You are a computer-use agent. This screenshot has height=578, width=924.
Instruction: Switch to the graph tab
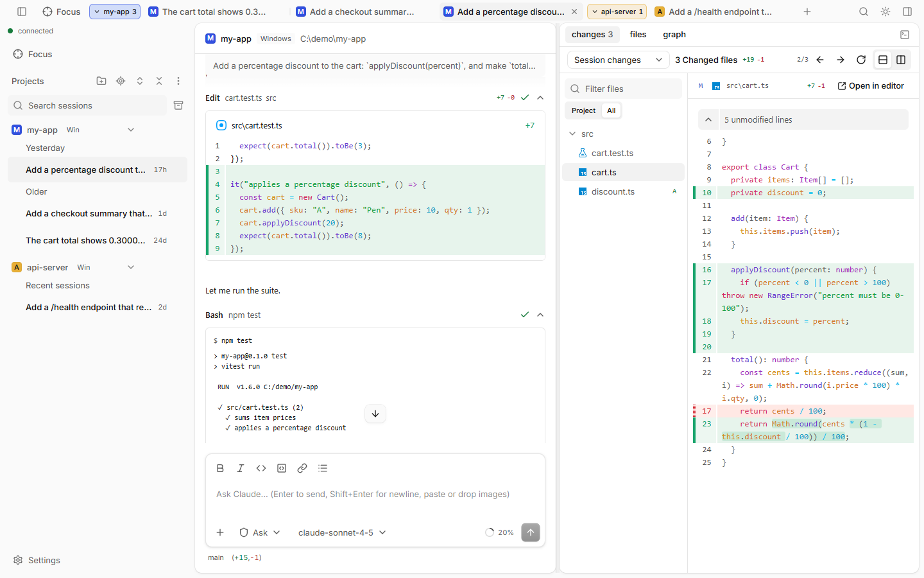(x=674, y=35)
